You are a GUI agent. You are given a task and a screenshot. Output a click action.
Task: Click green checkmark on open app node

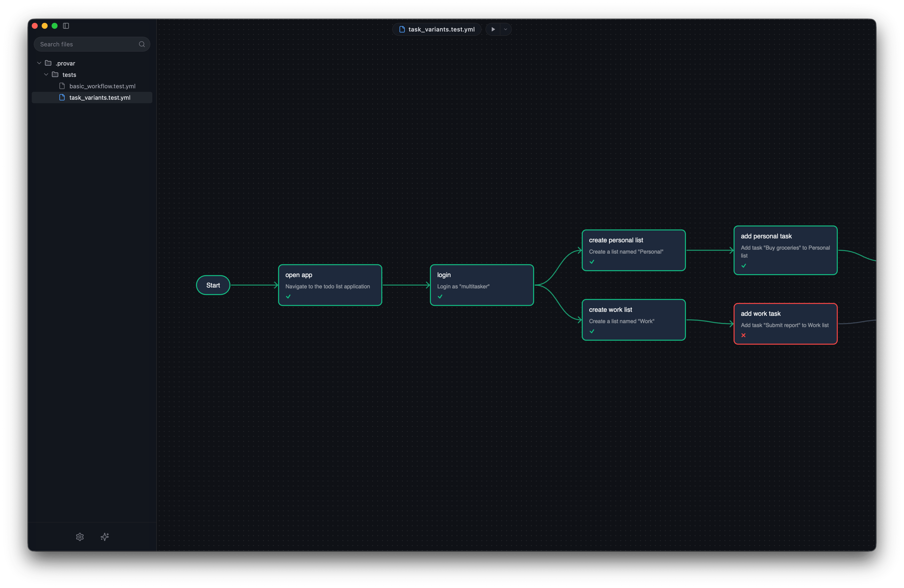[288, 297]
